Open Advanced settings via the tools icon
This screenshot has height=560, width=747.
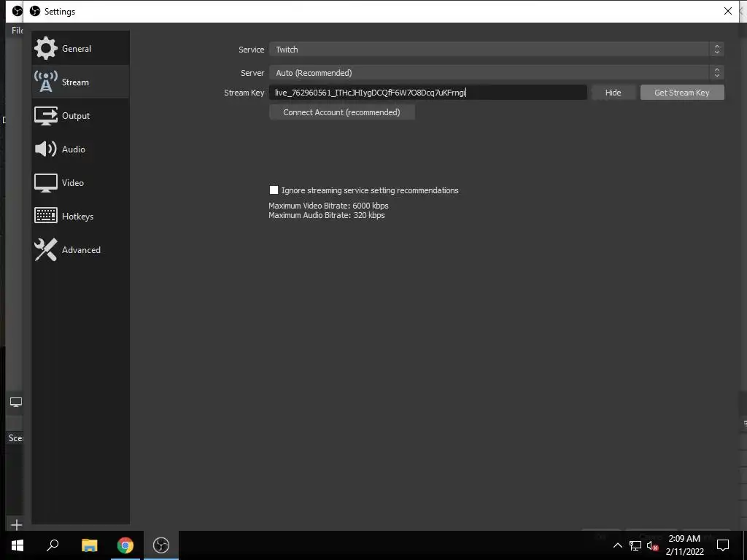(x=46, y=249)
